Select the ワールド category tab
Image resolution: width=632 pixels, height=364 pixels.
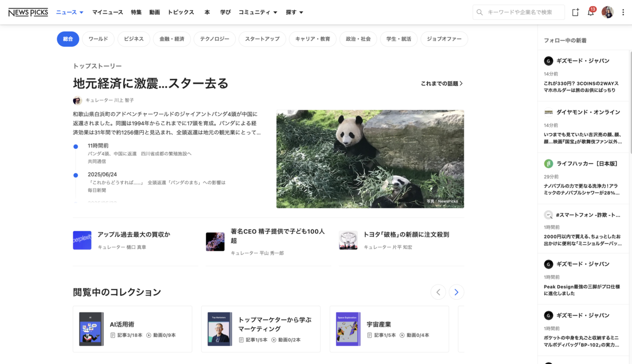(x=98, y=39)
